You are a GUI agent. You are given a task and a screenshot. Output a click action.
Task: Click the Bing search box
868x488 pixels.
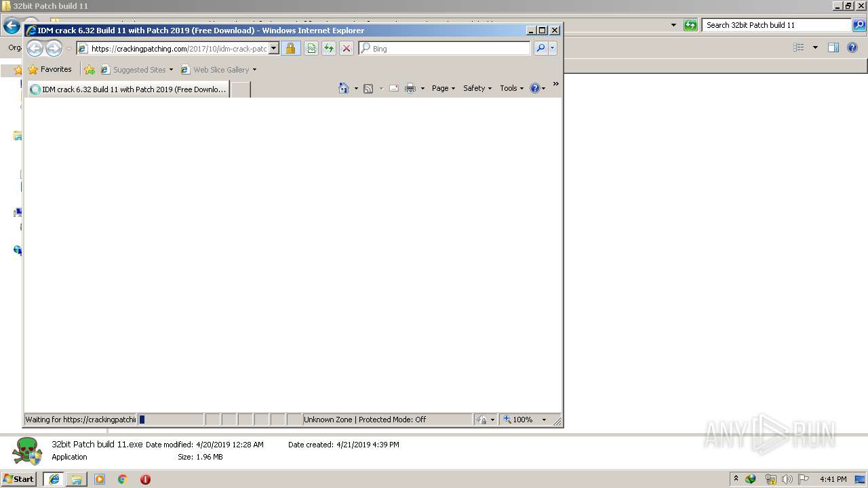[x=445, y=49]
